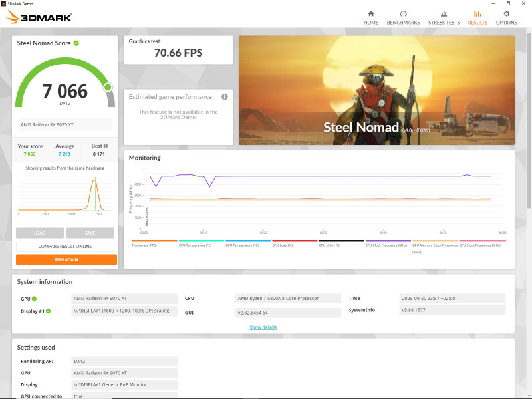Toggle CPU Temperature teal legend
Image resolution: width=532 pixels, height=399 pixels.
click(201, 243)
